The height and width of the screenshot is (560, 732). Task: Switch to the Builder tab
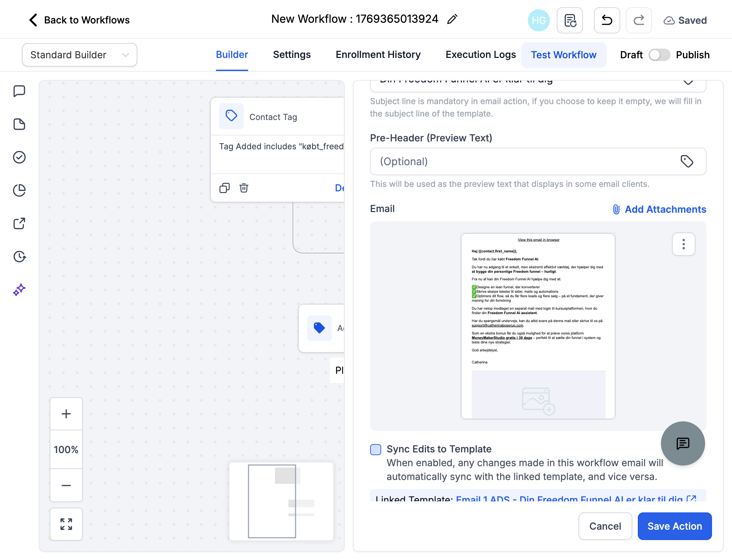pyautogui.click(x=232, y=55)
